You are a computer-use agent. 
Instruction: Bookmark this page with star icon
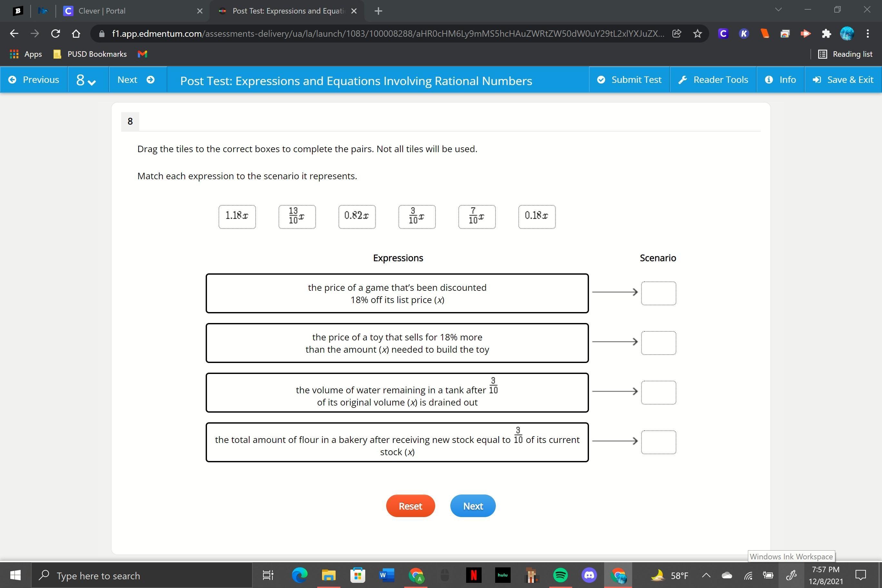pos(697,34)
